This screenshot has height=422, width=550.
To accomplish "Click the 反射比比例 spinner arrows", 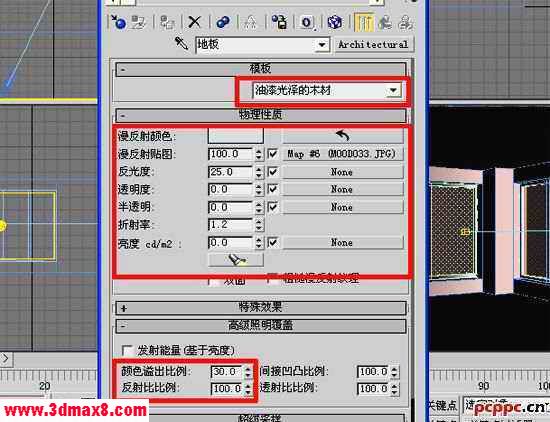I will [248, 389].
